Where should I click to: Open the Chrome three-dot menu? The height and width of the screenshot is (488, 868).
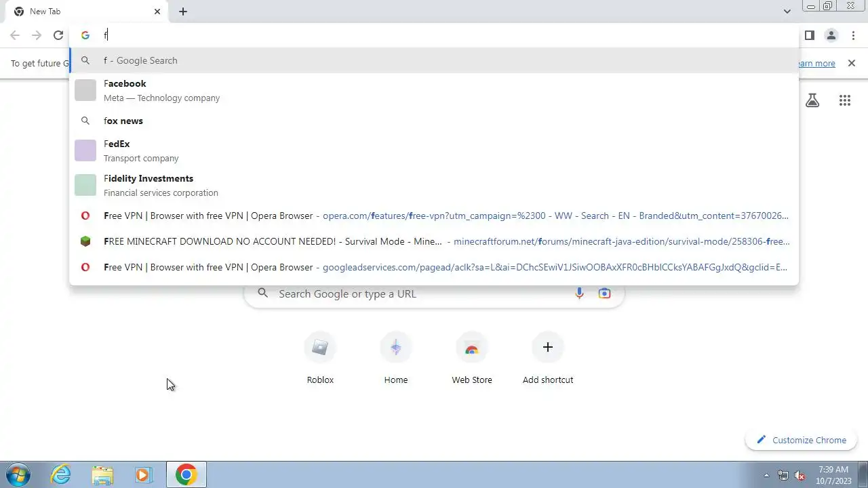point(853,35)
